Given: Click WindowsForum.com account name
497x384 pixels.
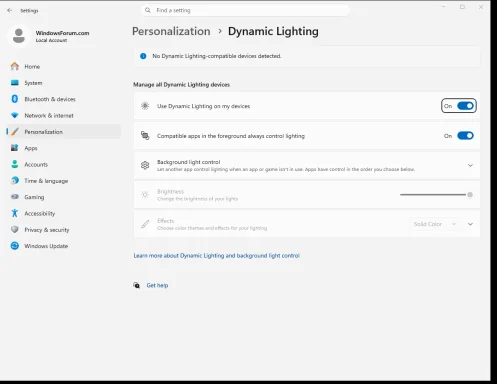Looking at the screenshot, I should (x=62, y=33).
